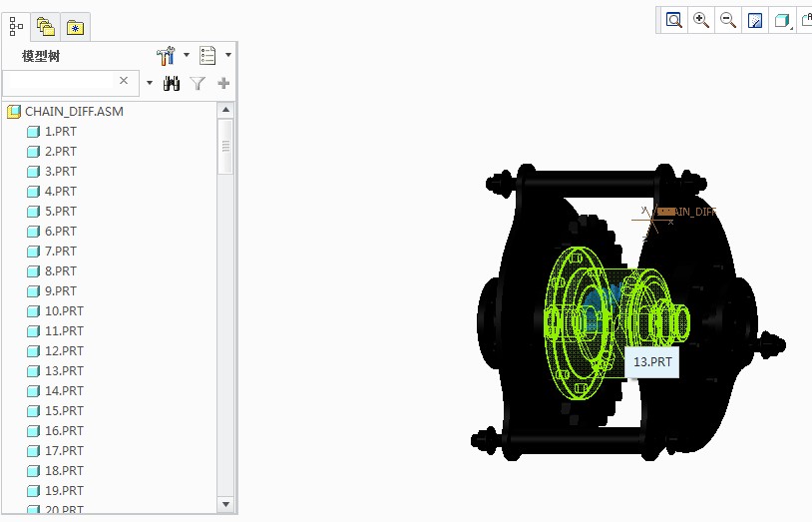Click the Zoom Out icon
This screenshot has height=522, width=812.
[x=728, y=20]
